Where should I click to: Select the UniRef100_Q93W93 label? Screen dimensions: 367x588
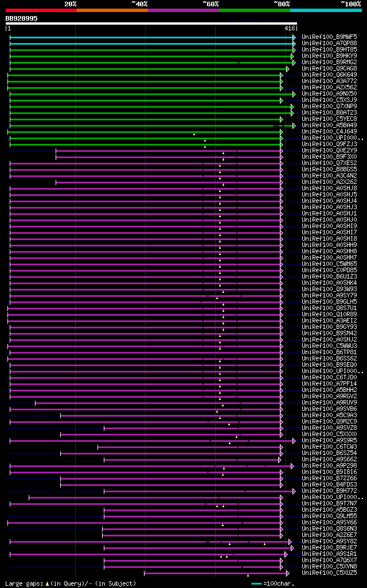(330, 289)
